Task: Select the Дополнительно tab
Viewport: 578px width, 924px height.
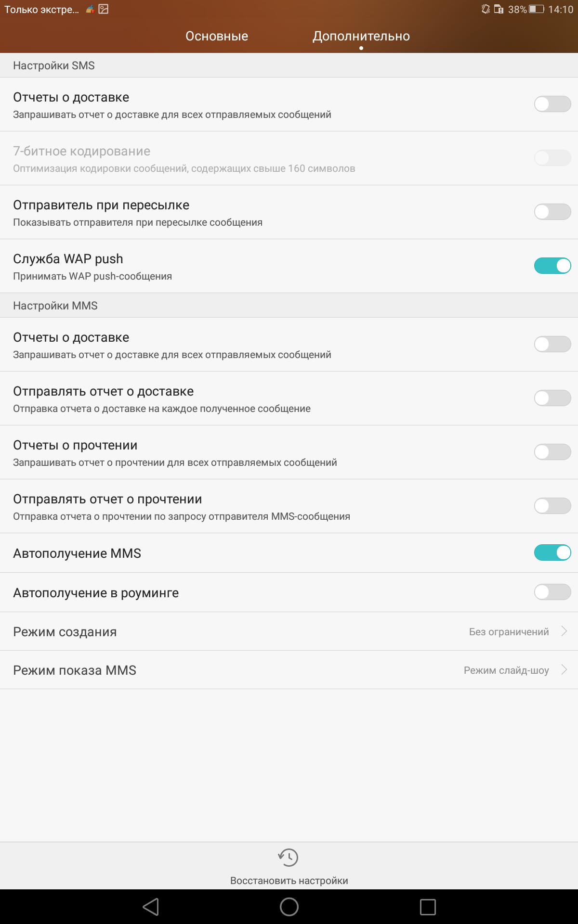Action: pyautogui.click(x=361, y=36)
